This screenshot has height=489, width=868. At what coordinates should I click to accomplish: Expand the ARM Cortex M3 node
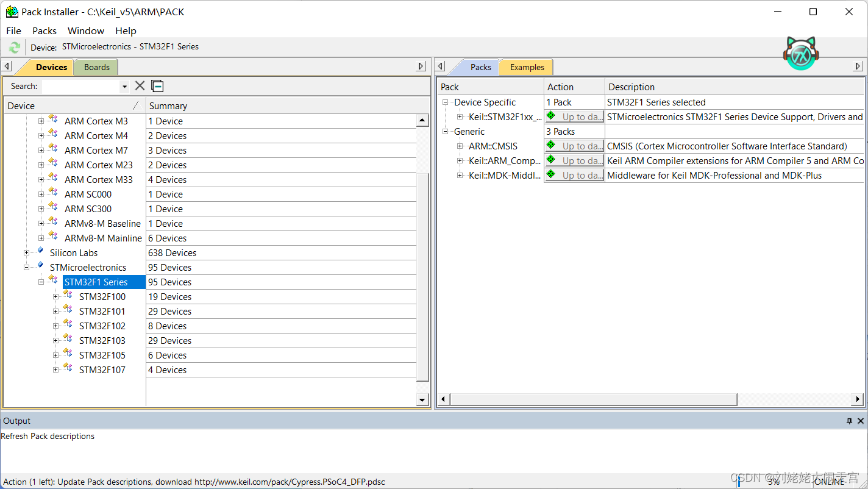point(41,121)
